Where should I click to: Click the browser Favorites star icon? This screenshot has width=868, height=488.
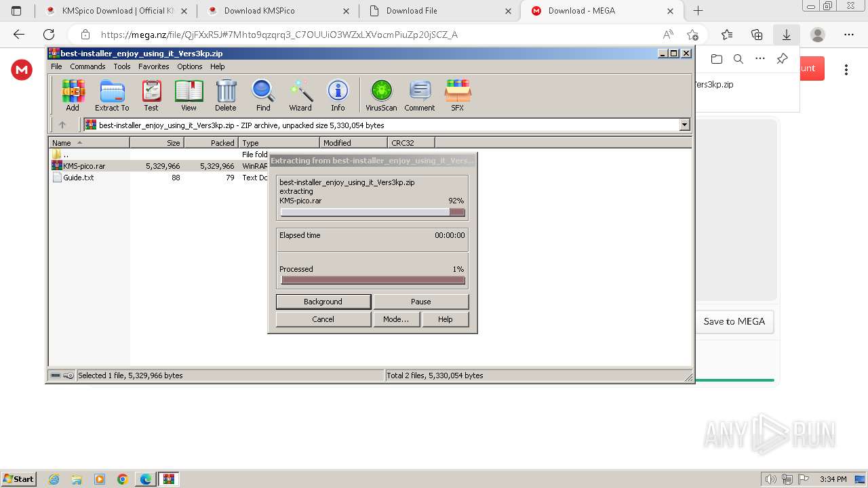tap(727, 35)
